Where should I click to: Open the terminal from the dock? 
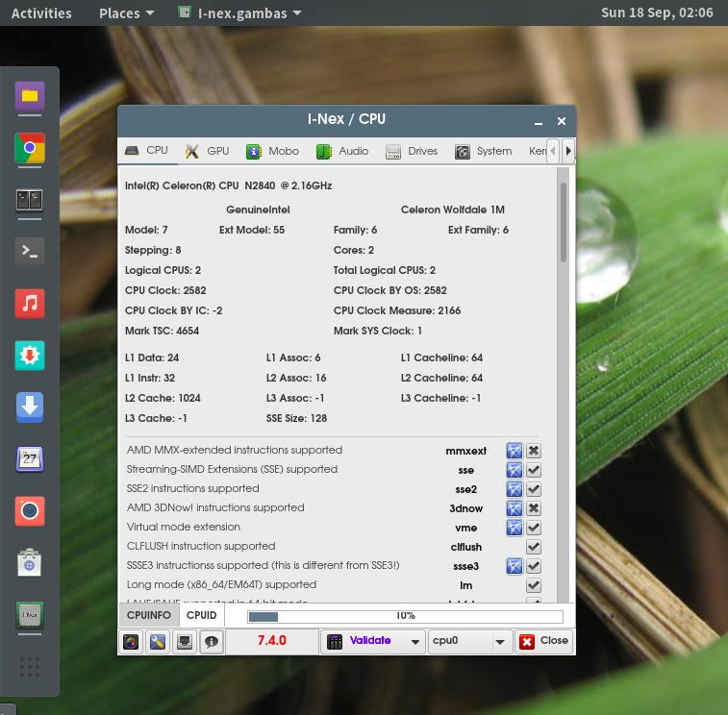click(30, 252)
